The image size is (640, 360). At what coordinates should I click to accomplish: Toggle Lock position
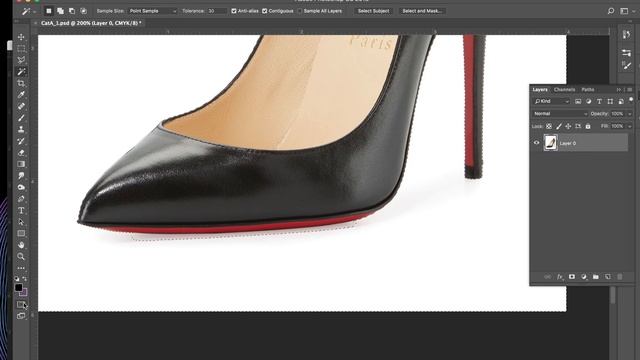coord(568,127)
